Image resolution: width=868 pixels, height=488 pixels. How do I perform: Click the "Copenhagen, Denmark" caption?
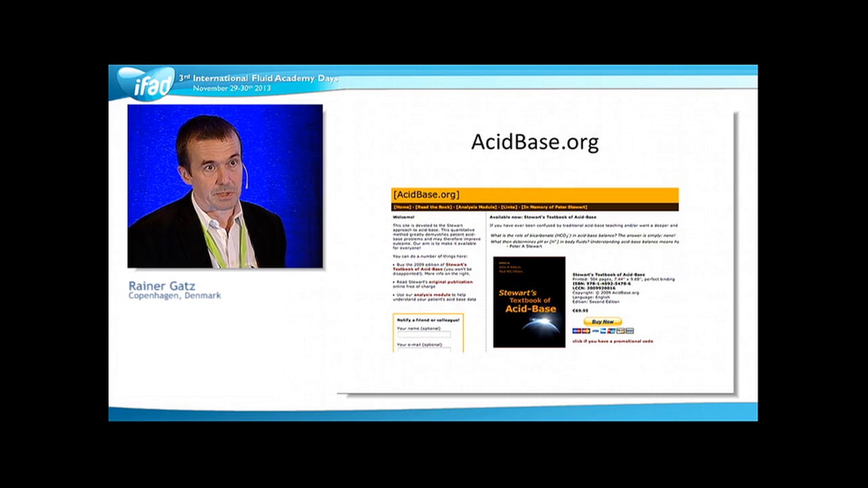pyautogui.click(x=175, y=296)
